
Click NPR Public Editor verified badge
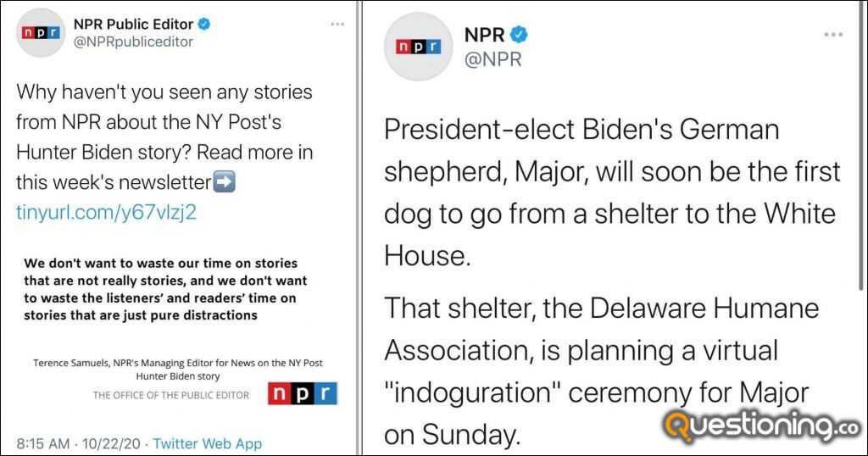[x=204, y=25]
